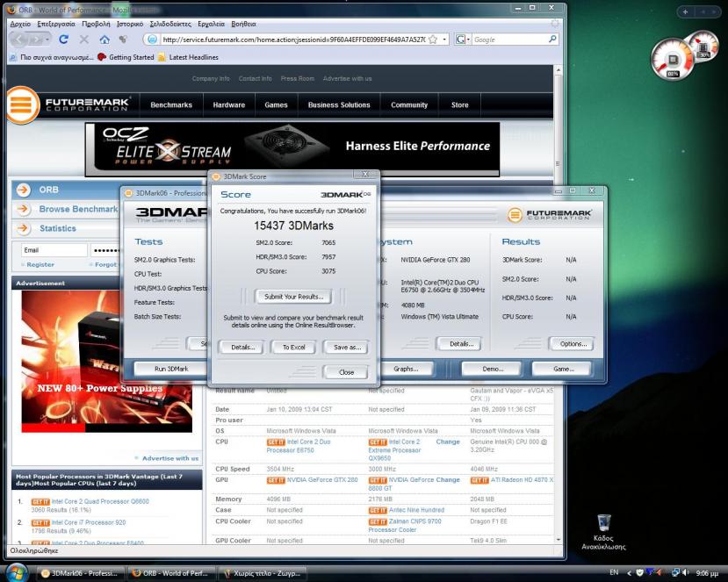The image size is (728, 582).
Task: Click the Firefox reload page icon
Action: (x=63, y=40)
